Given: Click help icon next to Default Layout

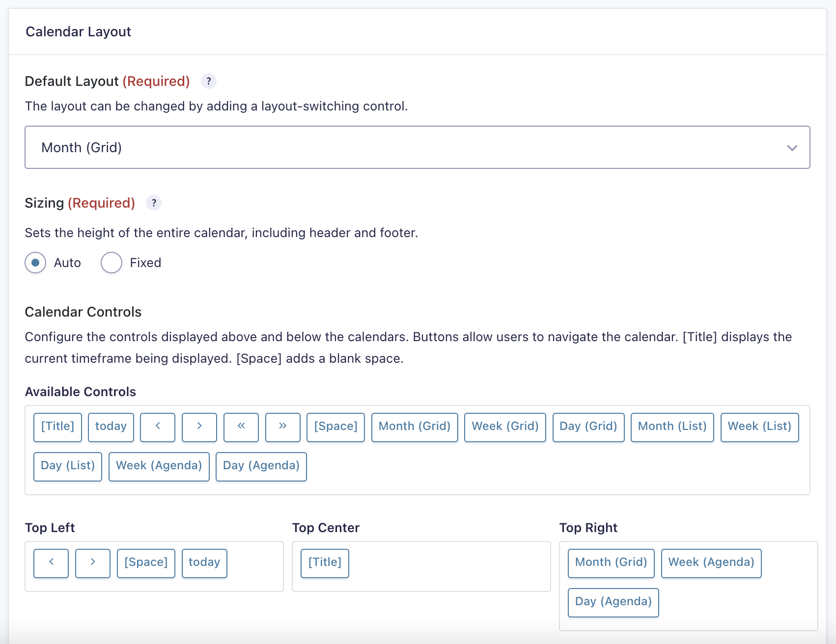Looking at the screenshot, I should point(209,81).
